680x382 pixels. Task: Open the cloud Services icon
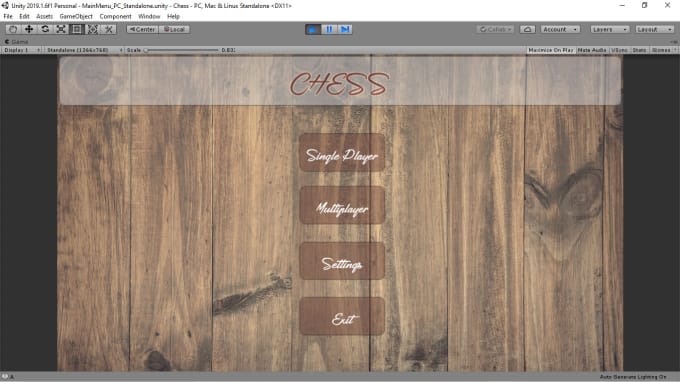coord(527,29)
